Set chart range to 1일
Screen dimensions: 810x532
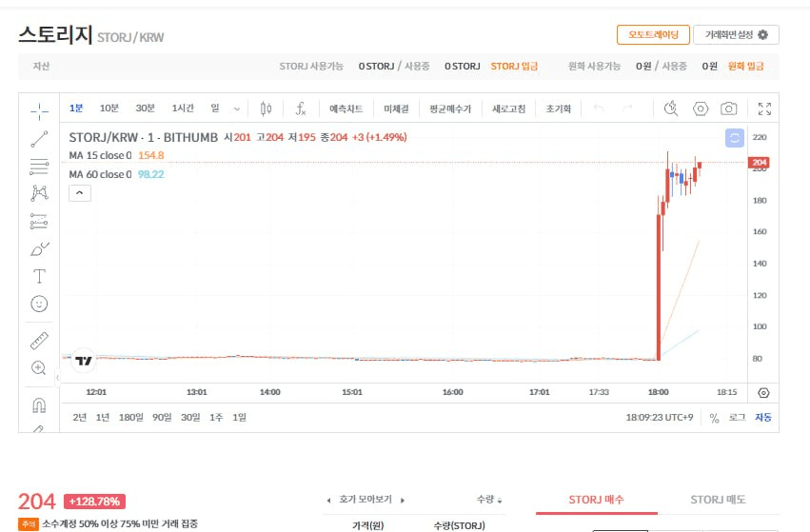pyautogui.click(x=239, y=418)
